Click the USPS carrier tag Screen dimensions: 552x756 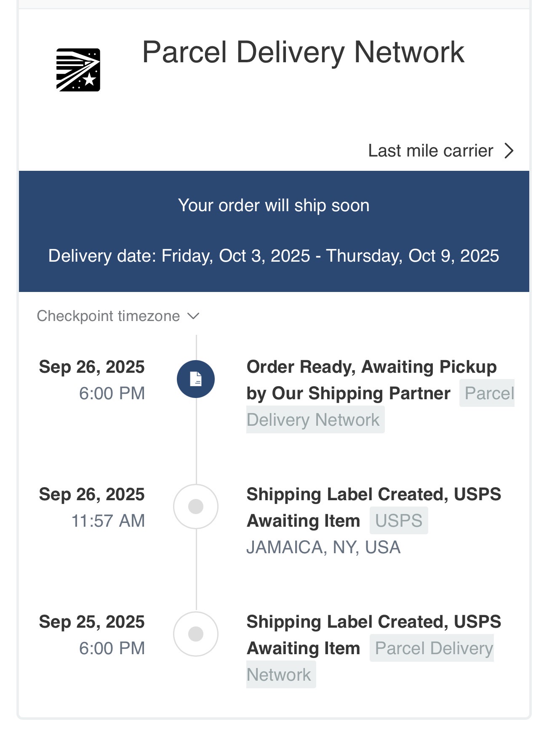pyautogui.click(x=398, y=521)
